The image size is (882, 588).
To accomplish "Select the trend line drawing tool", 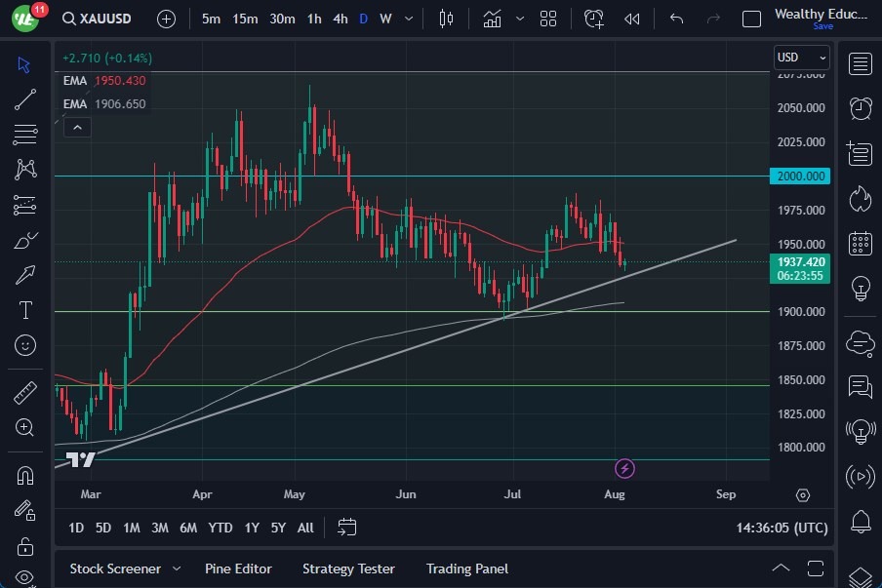I will [25, 99].
